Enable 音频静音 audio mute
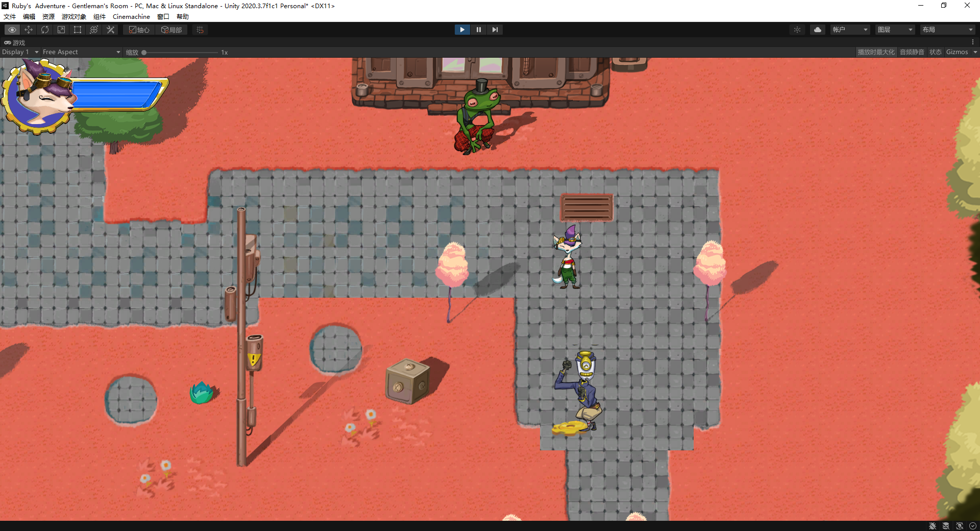This screenshot has width=980, height=531. (x=912, y=52)
